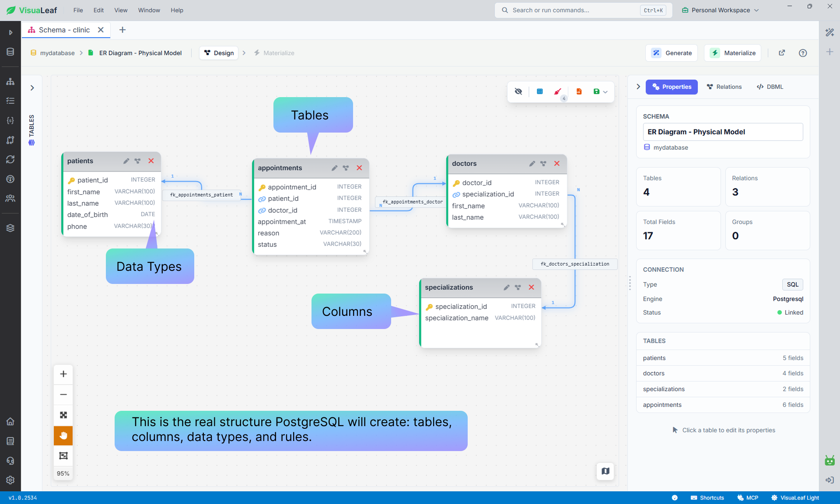Click the Generate button

[672, 53]
